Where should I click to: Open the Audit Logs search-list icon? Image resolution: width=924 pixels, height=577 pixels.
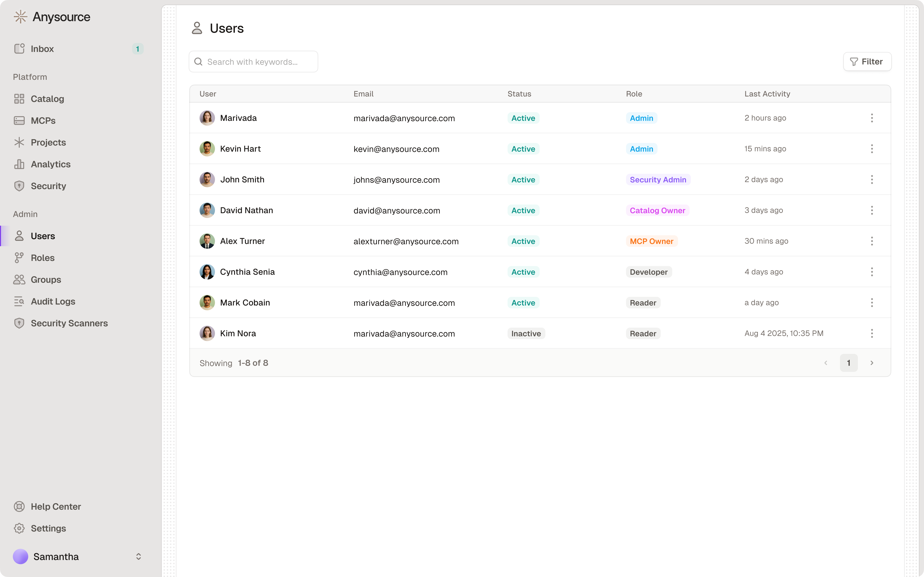tap(19, 301)
